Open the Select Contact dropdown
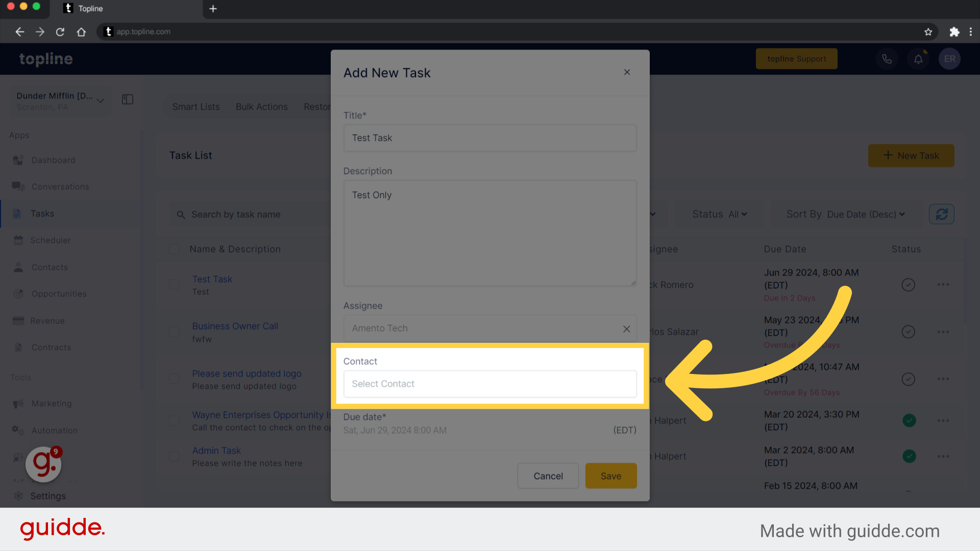The width and height of the screenshot is (980, 551). [490, 384]
